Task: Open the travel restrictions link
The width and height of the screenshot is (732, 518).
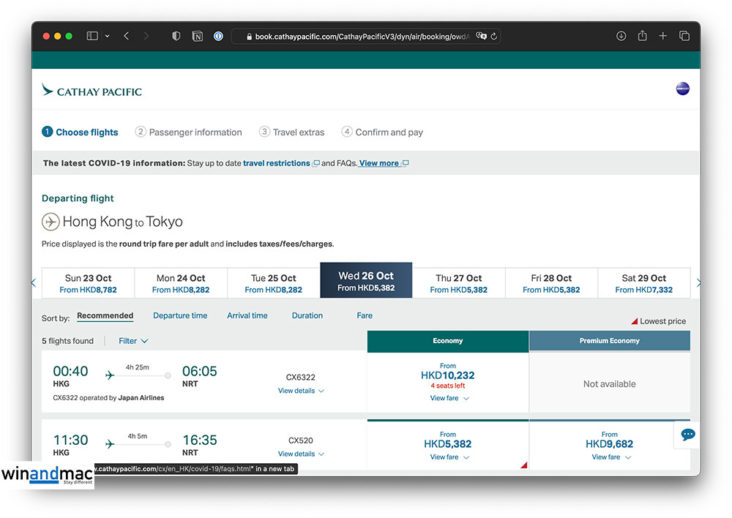Action: coord(277,163)
